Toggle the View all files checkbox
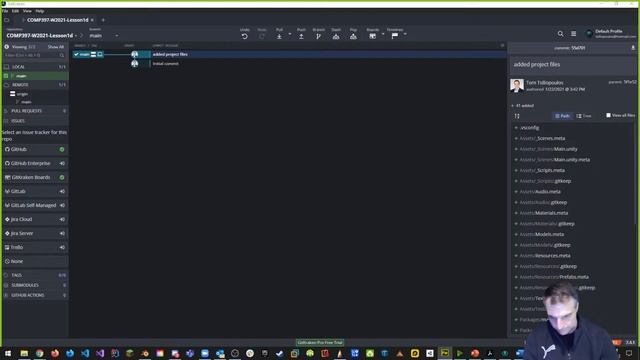The width and height of the screenshot is (640, 360). coord(608,116)
